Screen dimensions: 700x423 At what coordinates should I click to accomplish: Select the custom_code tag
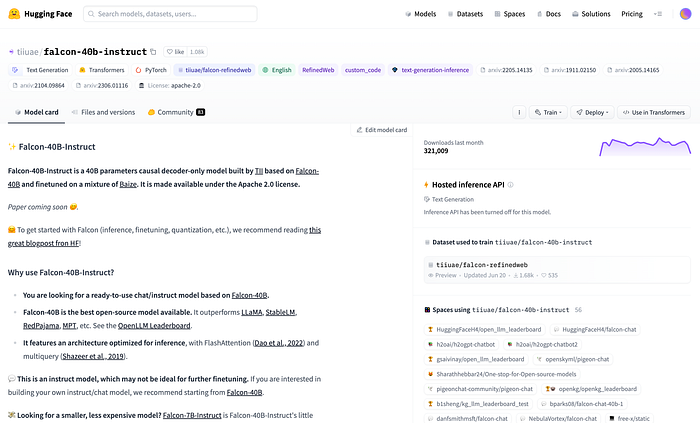click(362, 70)
